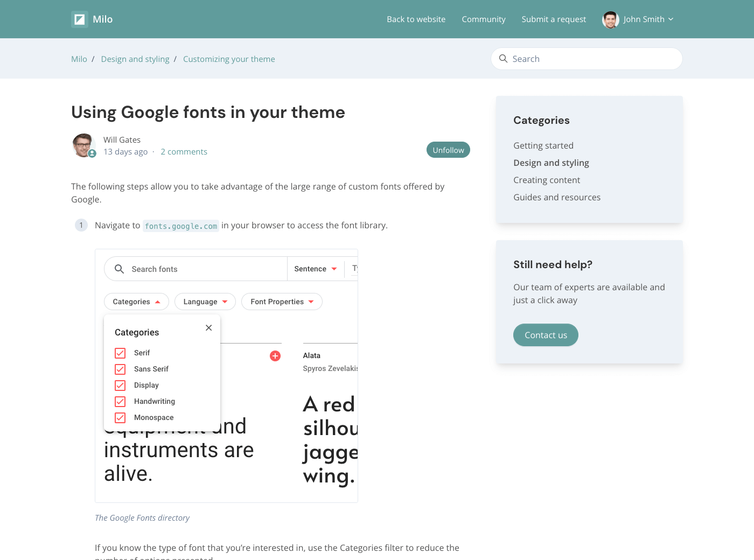Open the Community page in header
Viewport: 754px width, 560px height.
pyautogui.click(x=483, y=19)
